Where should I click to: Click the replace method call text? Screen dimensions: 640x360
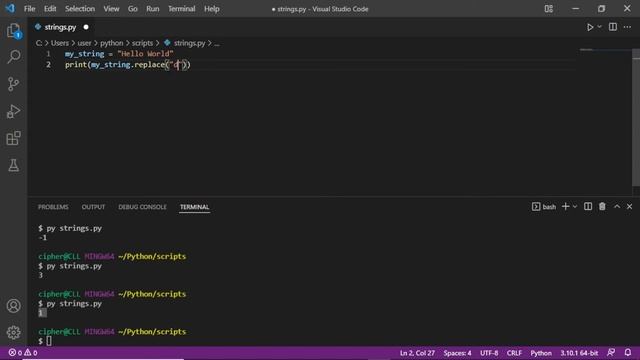tap(149, 64)
